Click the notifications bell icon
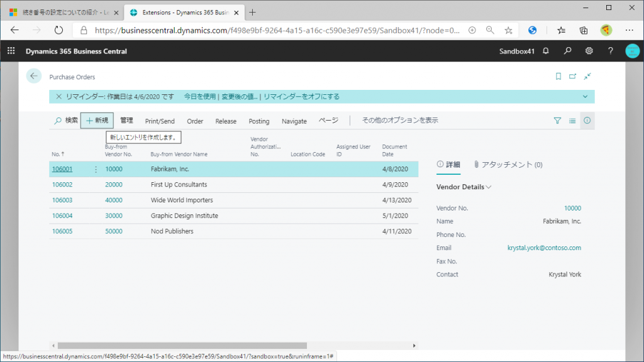Viewport: 644px width, 362px height. pyautogui.click(x=546, y=51)
